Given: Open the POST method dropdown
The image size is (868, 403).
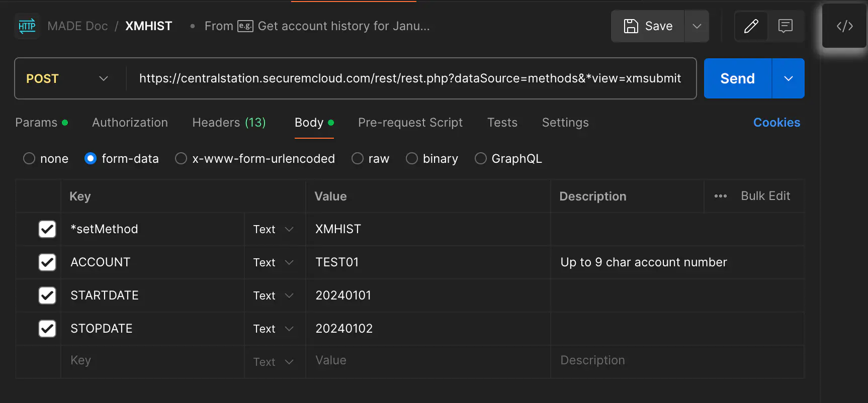Looking at the screenshot, I should (x=67, y=78).
